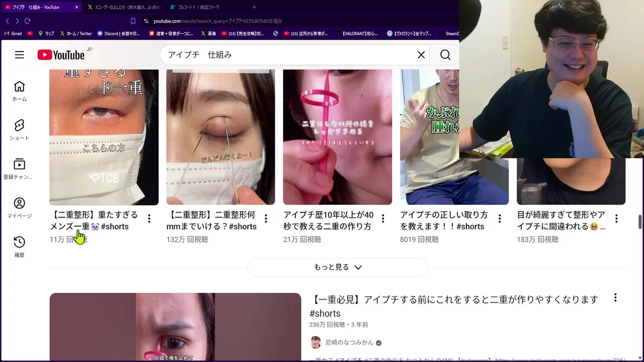Go back with browser back arrow
The image size is (644, 362).
pyautogui.click(x=7, y=21)
